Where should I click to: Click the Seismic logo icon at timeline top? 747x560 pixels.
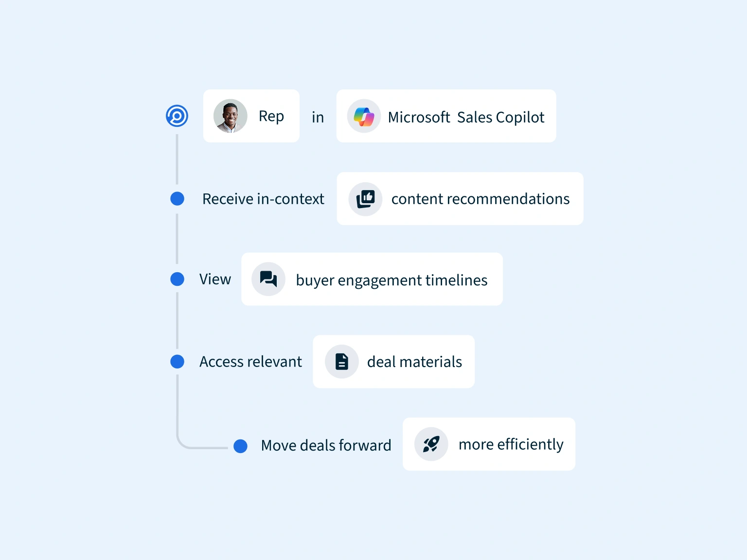pyautogui.click(x=177, y=116)
